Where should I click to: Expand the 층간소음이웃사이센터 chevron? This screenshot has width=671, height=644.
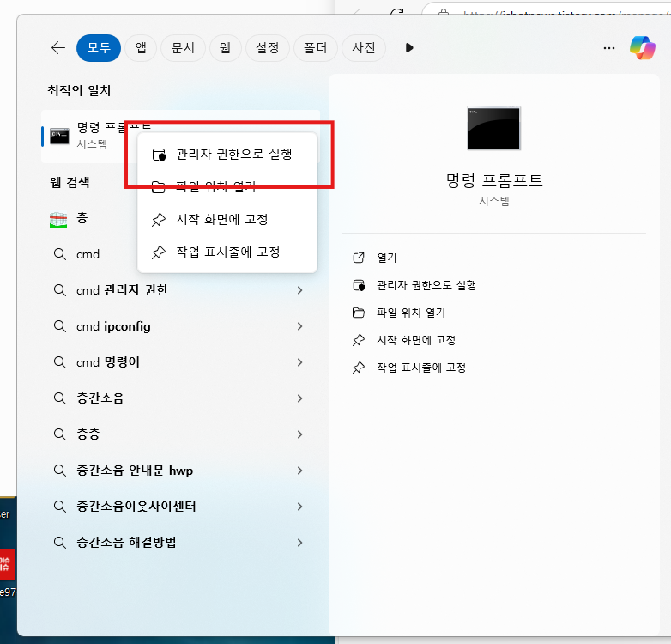pyautogui.click(x=299, y=507)
